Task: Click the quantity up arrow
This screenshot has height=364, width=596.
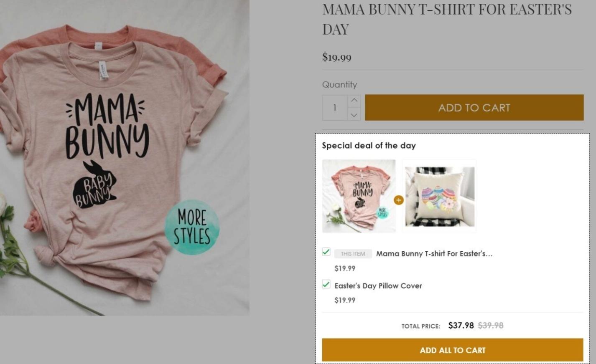Action: pyautogui.click(x=354, y=101)
